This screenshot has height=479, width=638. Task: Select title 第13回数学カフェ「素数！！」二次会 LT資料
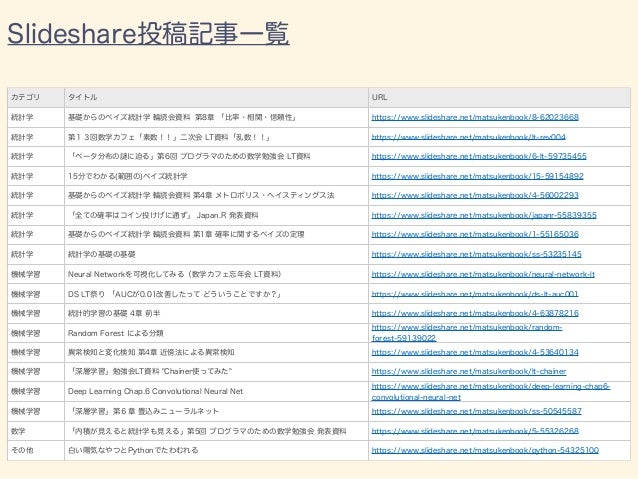point(169,137)
